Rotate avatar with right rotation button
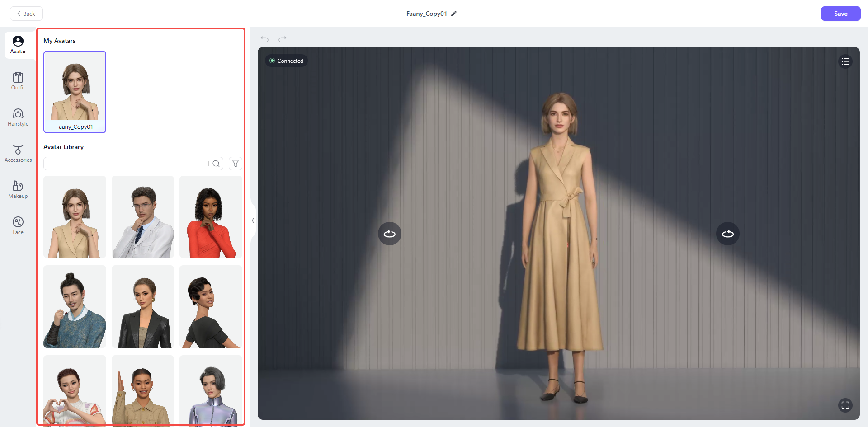The width and height of the screenshot is (868, 427). (728, 234)
